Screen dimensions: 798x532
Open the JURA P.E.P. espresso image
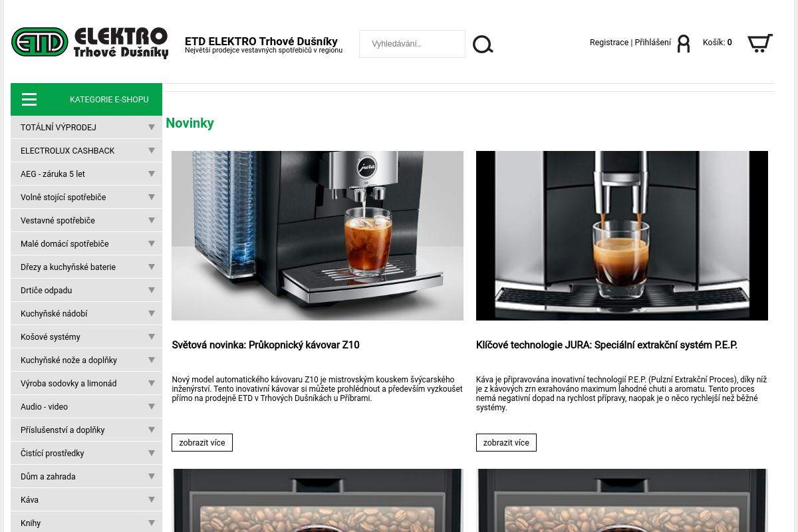(x=622, y=235)
